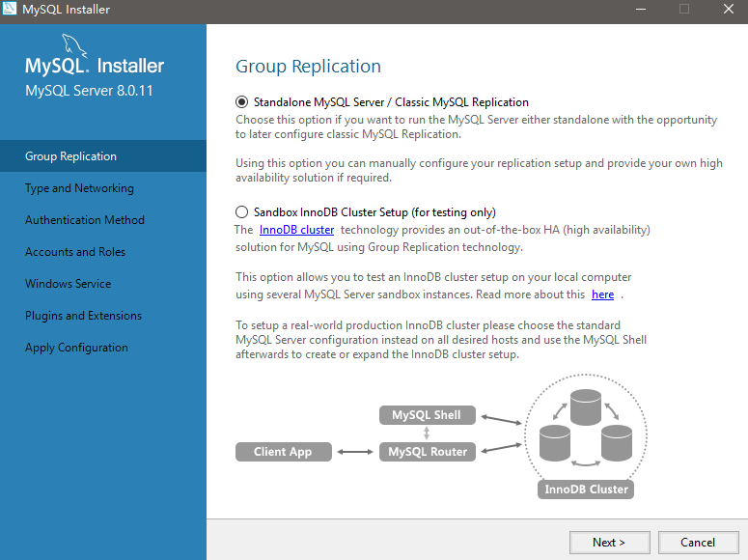
Task: Go to Group Replication step in sidebar
Action: point(103,156)
